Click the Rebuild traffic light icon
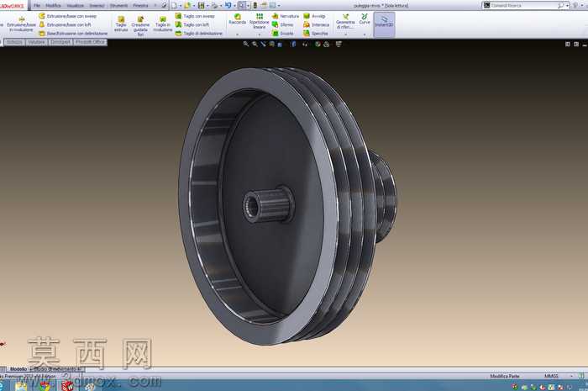 tap(255, 6)
